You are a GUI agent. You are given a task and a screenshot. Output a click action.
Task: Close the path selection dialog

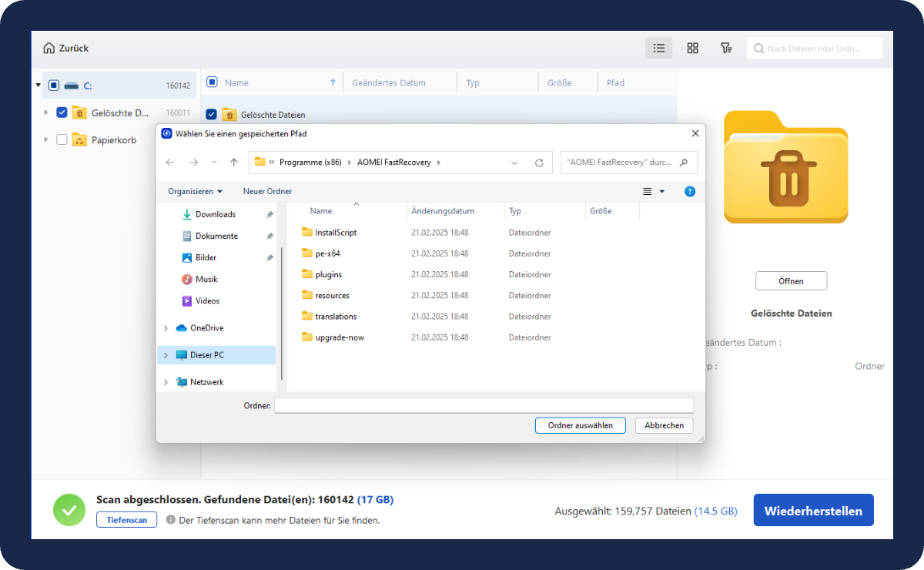695,133
